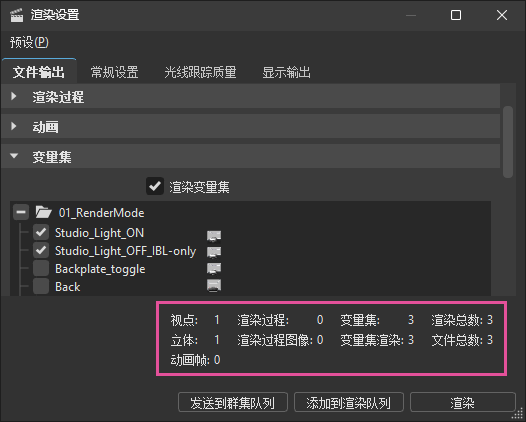Screen dimensions: 526x422
Task: Maximize the 渲染设置 window
Action: pyautogui.click(x=456, y=15)
